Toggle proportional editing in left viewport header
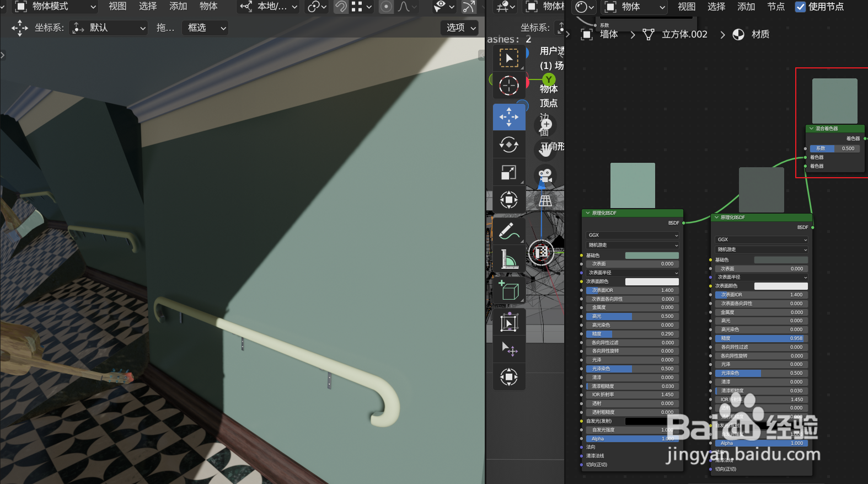Viewport: 868px width, 484px height. tap(387, 7)
